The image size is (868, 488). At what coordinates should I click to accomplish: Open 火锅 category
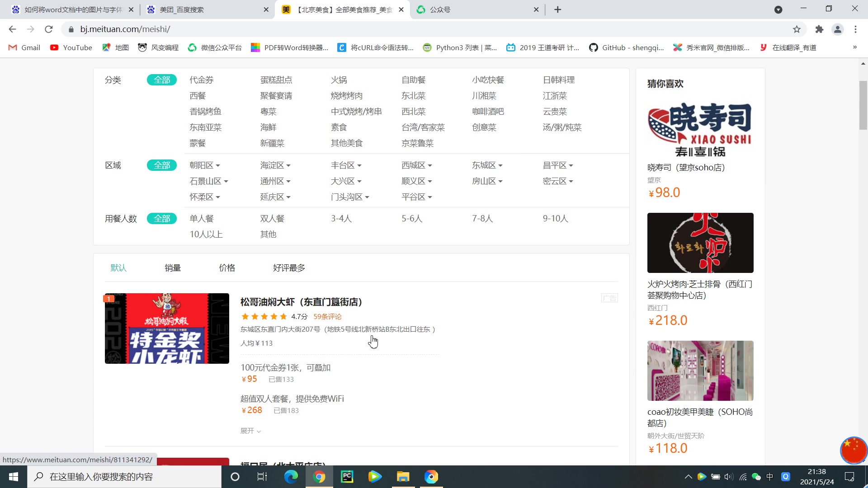pyautogui.click(x=339, y=80)
